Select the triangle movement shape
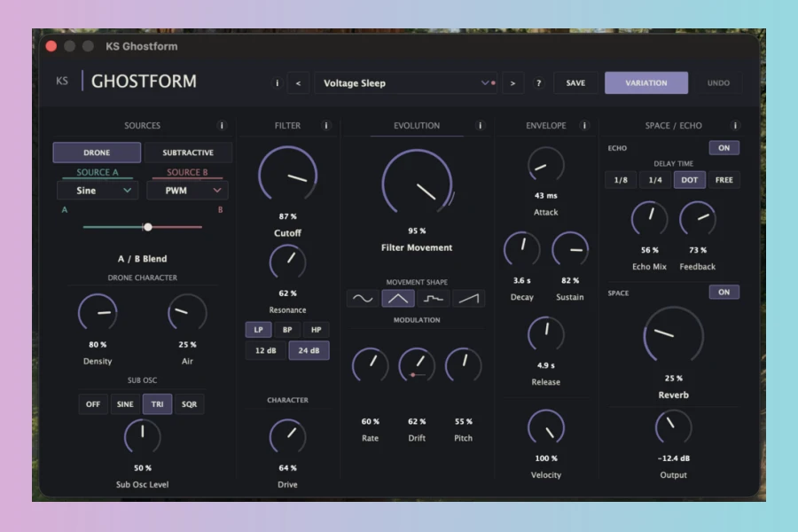The image size is (798, 532). (398, 299)
